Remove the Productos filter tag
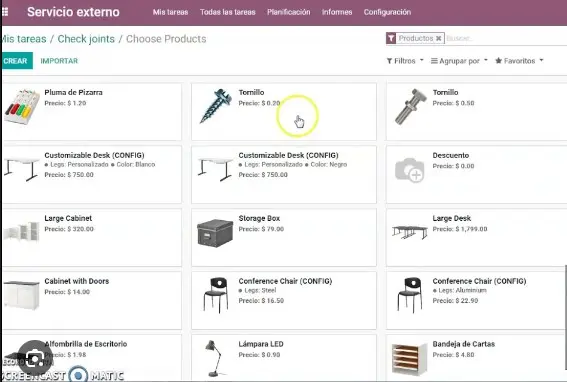Screen dimensions: 567x382 (x=438, y=38)
